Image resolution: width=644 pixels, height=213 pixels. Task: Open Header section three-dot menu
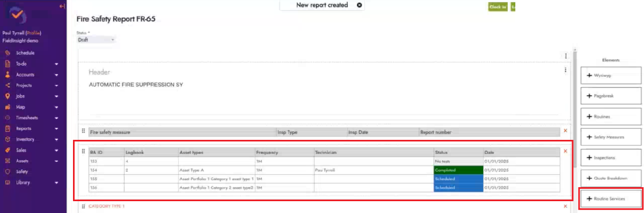coord(566,70)
